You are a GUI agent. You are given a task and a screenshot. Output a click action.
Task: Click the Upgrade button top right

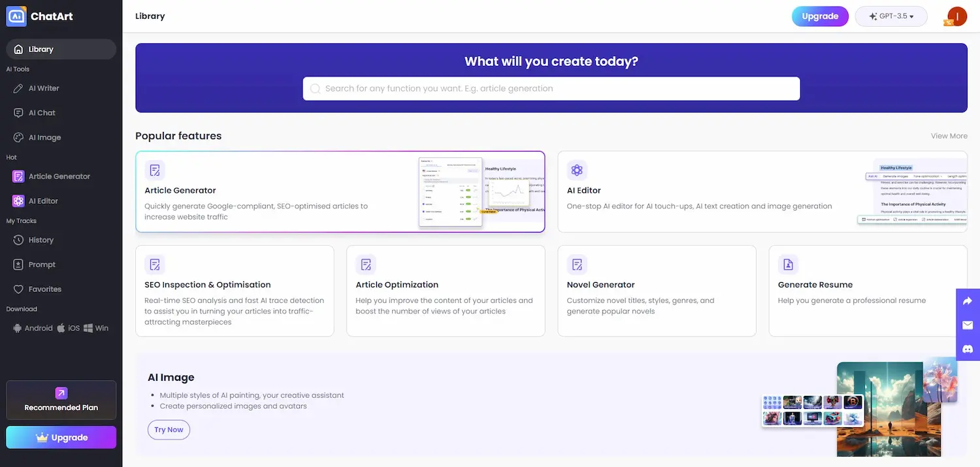click(820, 16)
